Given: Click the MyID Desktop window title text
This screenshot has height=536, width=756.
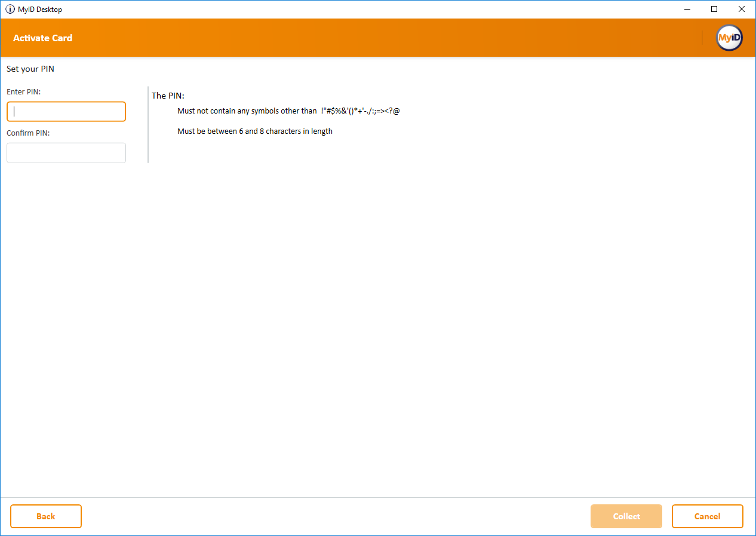Looking at the screenshot, I should click(x=40, y=9).
